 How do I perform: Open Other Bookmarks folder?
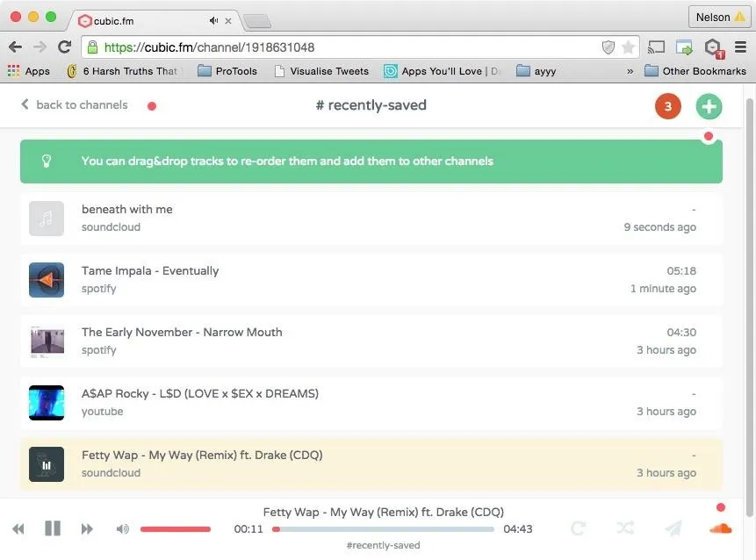pyautogui.click(x=695, y=71)
